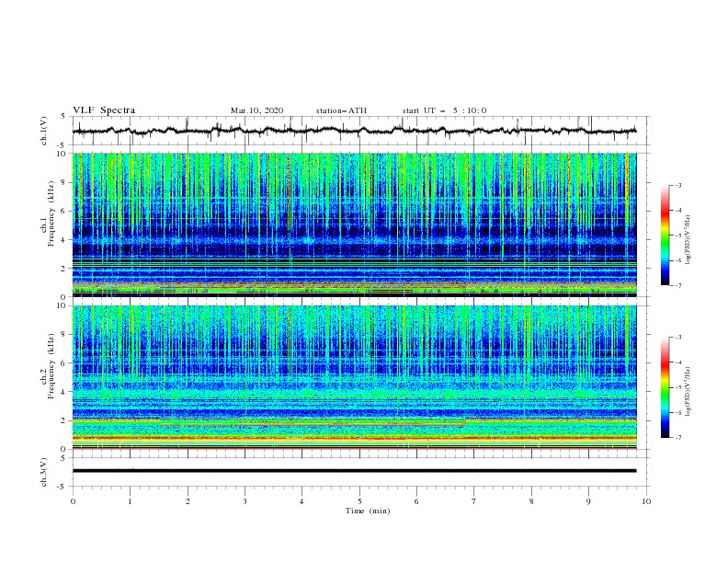Viewport: 728px width, 563px height.
Task: Click the flat ch.3 voltage trace
Action: click(354, 471)
